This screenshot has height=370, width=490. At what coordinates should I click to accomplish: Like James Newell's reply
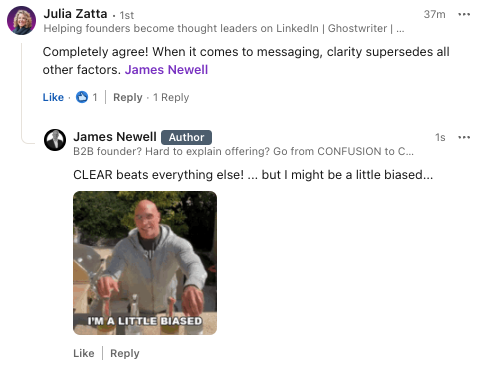coord(84,353)
